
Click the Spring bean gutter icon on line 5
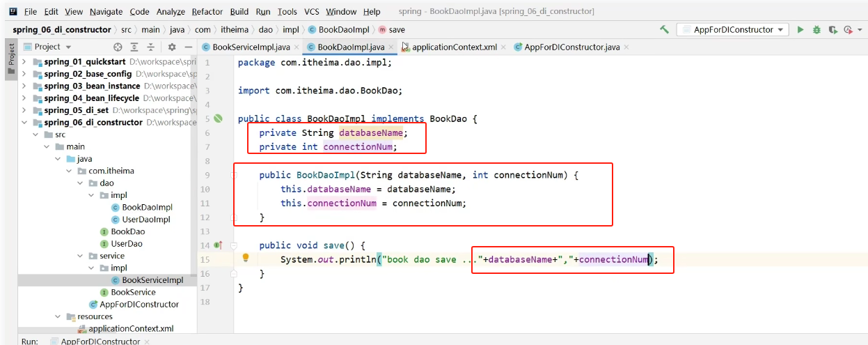click(218, 119)
